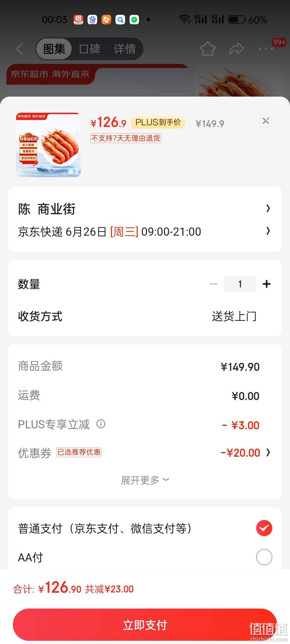Decrease quantity with minus button
The height and width of the screenshot is (644, 290).
click(213, 284)
